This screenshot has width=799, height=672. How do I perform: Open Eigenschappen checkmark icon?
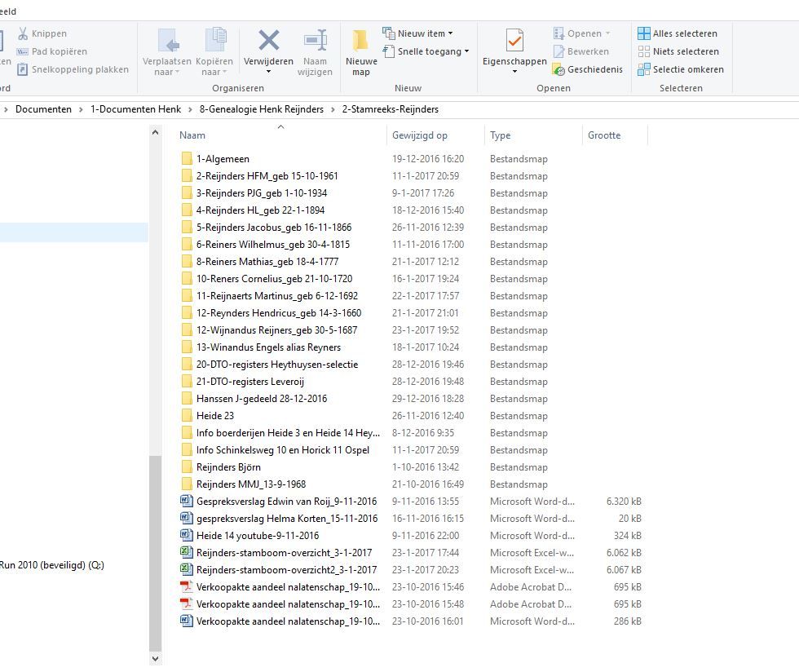[514, 40]
